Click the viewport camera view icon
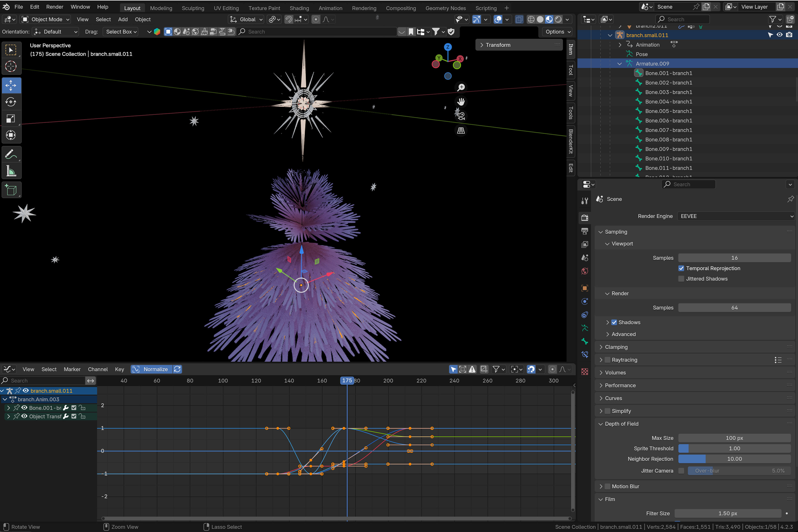The image size is (798, 532). (x=461, y=117)
